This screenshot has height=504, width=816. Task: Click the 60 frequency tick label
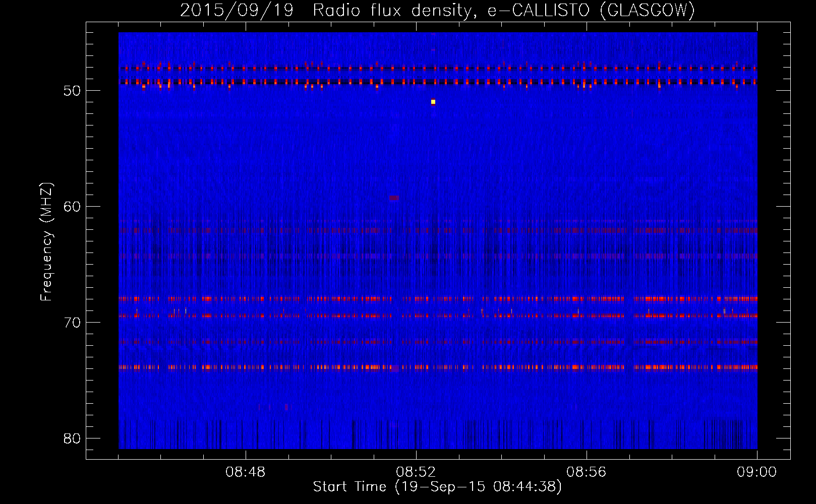pos(72,207)
